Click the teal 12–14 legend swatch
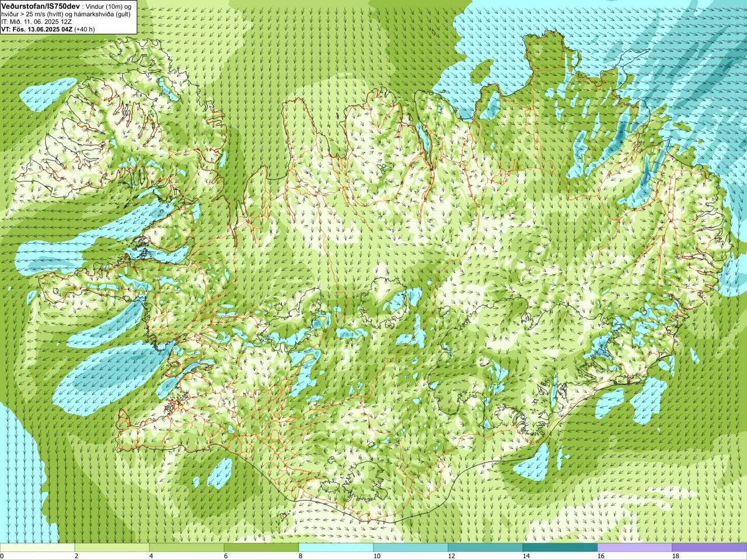This screenshot has width=747, height=560. 486,548
